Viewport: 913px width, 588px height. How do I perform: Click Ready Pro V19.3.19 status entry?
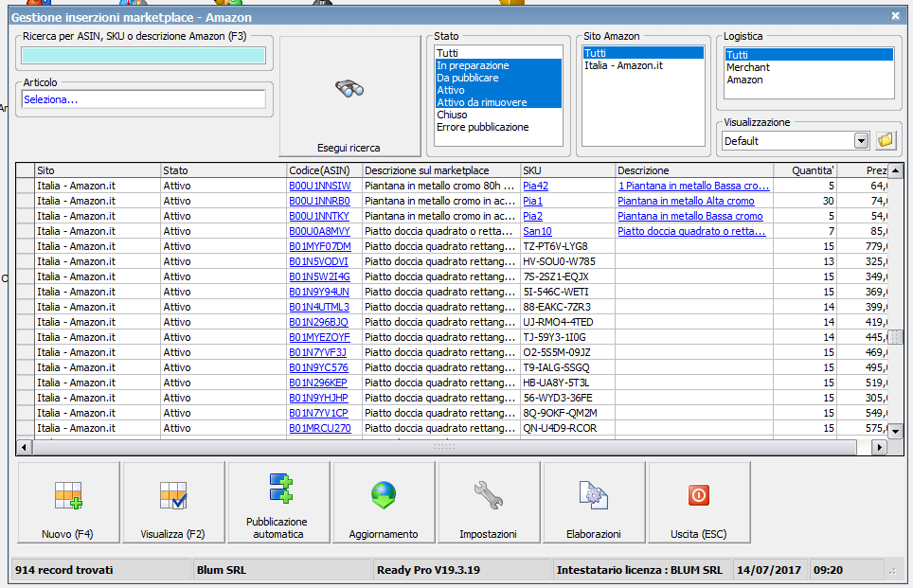coord(428,570)
